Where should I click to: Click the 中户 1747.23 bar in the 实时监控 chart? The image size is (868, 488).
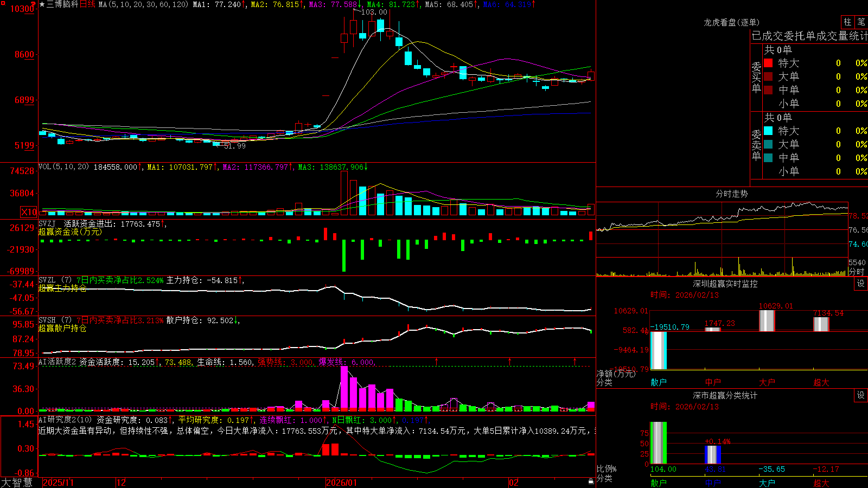tap(713, 329)
